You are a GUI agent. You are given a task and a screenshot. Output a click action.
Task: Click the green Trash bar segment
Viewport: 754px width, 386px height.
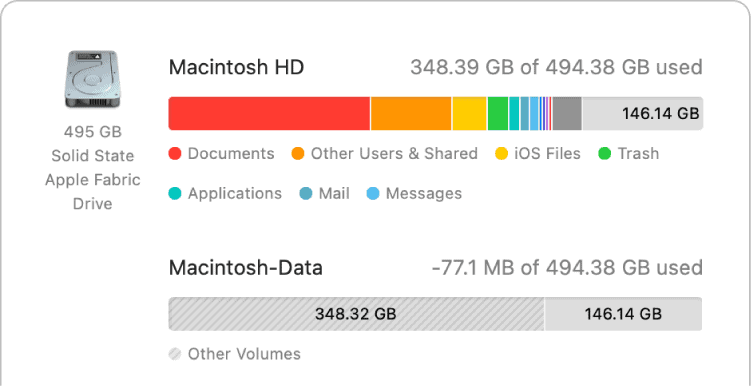[x=498, y=113]
